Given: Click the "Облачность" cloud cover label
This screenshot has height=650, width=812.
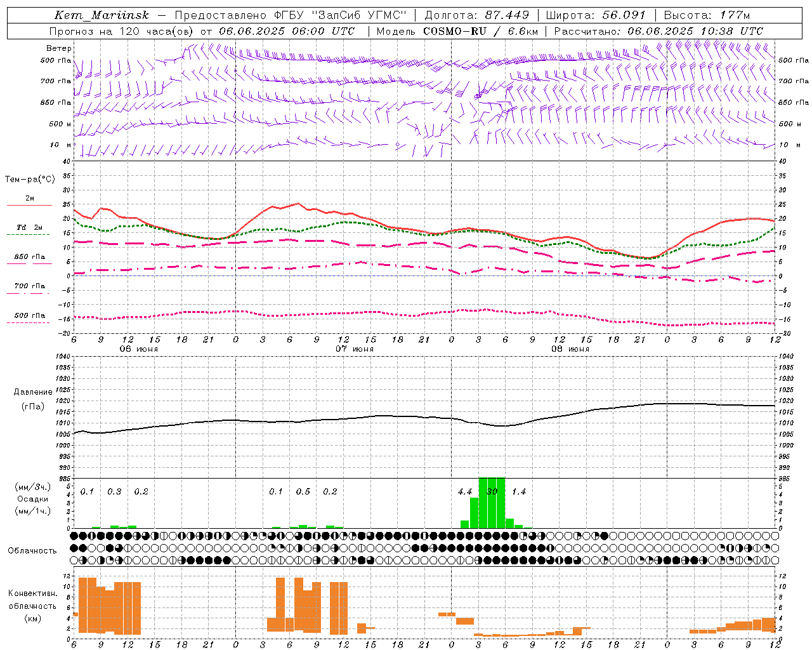Looking at the screenshot, I should click(32, 551).
